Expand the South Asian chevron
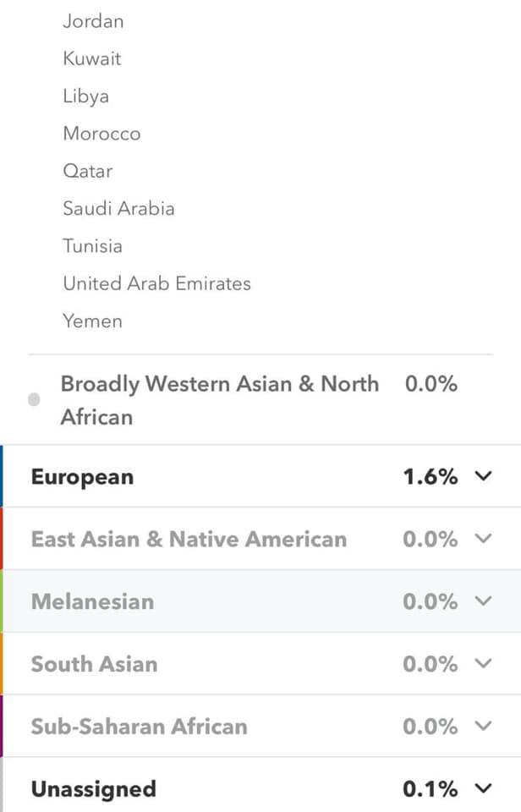Image resolution: width=521 pixels, height=812 pixels. [x=483, y=664]
